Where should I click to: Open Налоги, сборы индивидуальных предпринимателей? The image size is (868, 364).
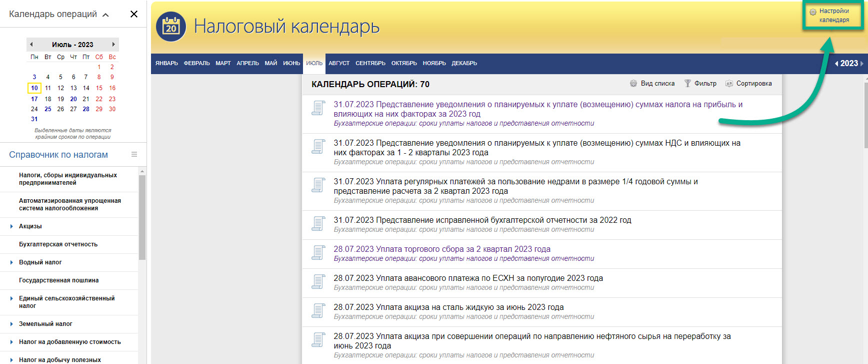point(68,179)
